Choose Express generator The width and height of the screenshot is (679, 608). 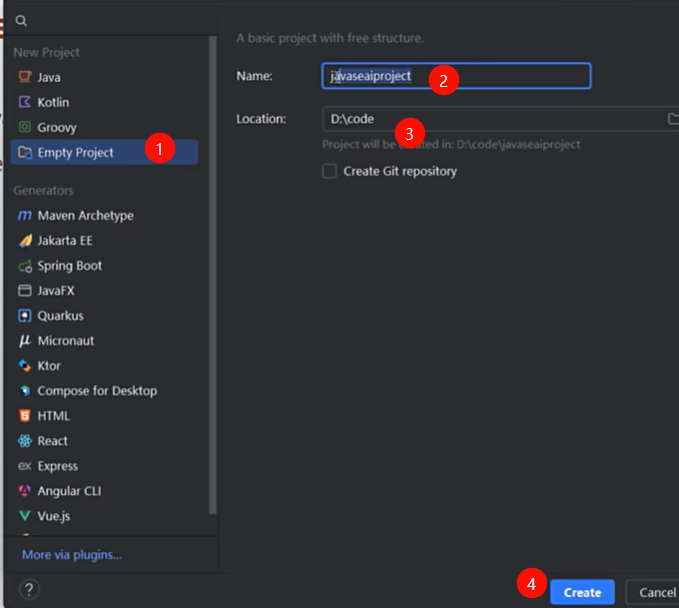click(x=104, y=466)
